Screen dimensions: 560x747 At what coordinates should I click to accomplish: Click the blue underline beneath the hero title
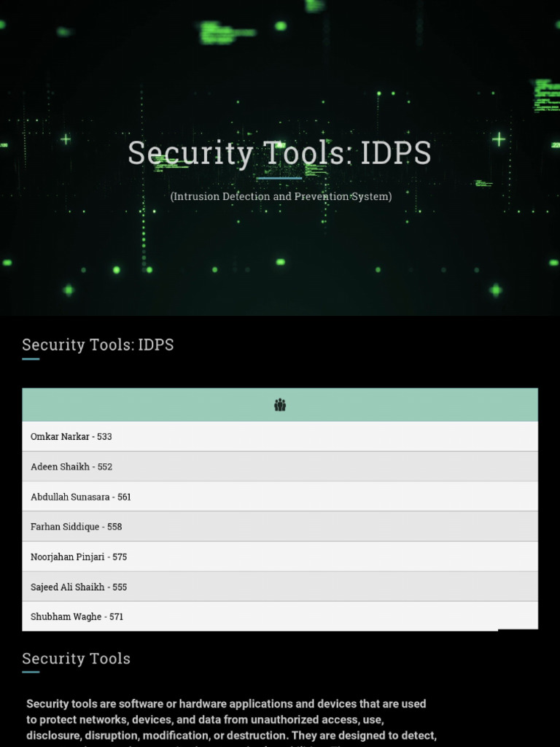[x=279, y=178]
